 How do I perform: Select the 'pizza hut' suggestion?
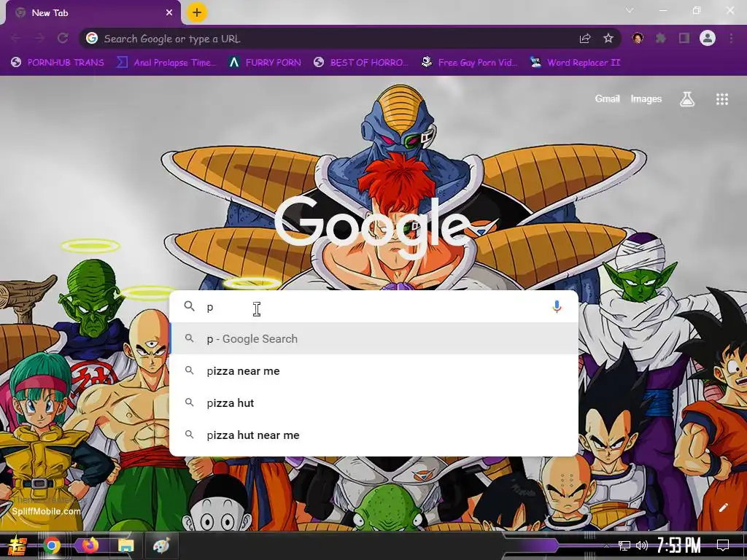pos(374,402)
